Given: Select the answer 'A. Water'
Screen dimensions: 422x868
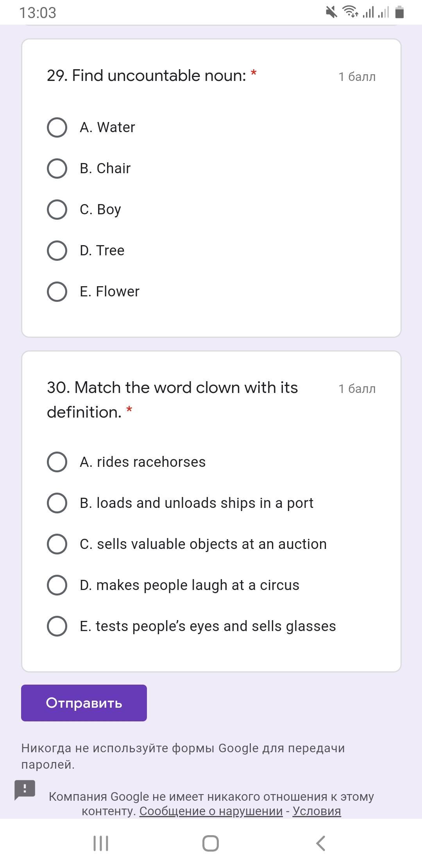Looking at the screenshot, I should point(57,127).
